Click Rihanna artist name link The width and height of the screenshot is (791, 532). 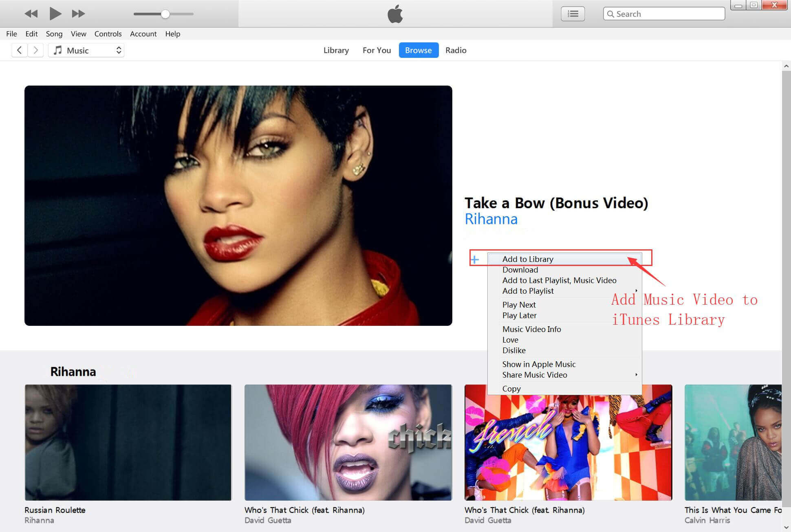tap(491, 219)
